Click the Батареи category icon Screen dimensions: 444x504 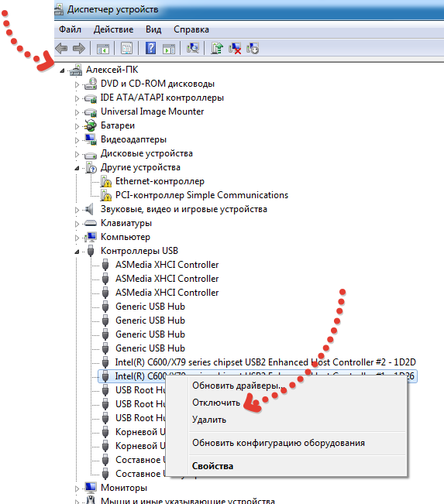91,125
